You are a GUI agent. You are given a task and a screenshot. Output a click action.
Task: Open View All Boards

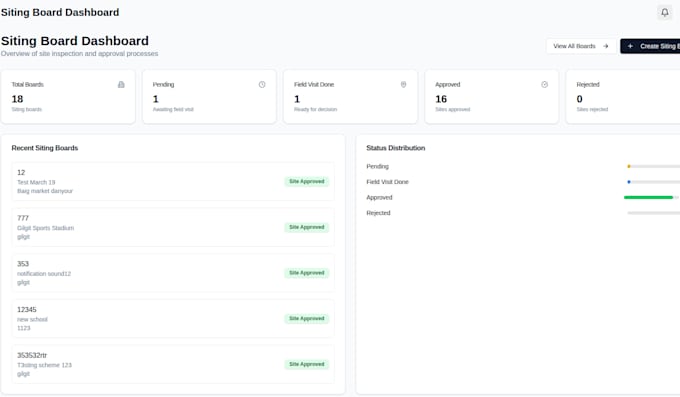pyautogui.click(x=581, y=46)
